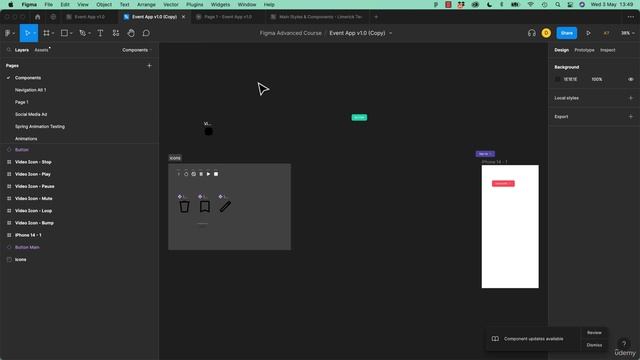Viewport: 640px width, 360px height.
Task: Select the black circle on canvas
Action: point(209,131)
